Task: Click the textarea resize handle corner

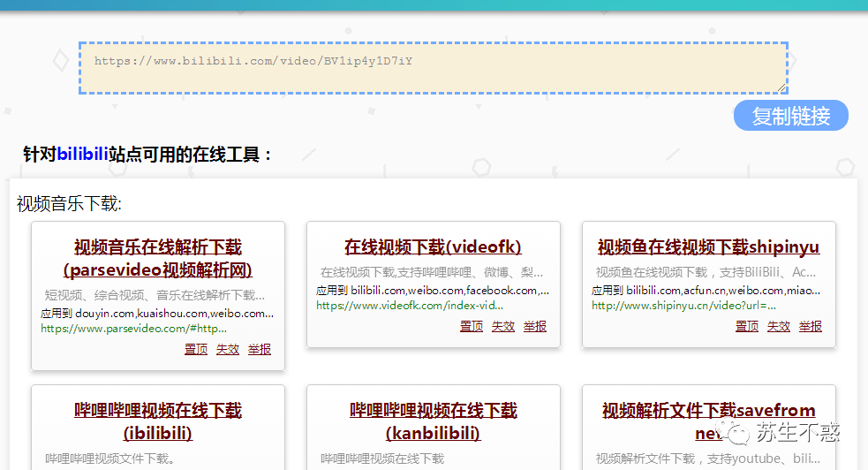Action: (x=781, y=87)
